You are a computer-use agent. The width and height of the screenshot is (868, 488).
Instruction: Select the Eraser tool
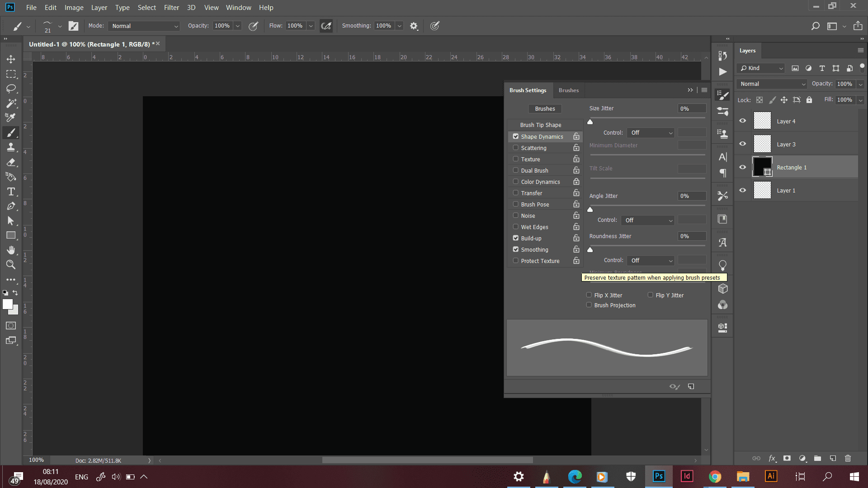(x=11, y=162)
